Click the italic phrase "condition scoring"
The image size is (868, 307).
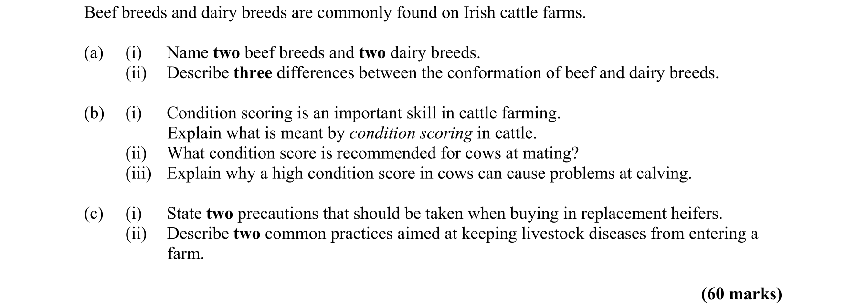point(411,133)
